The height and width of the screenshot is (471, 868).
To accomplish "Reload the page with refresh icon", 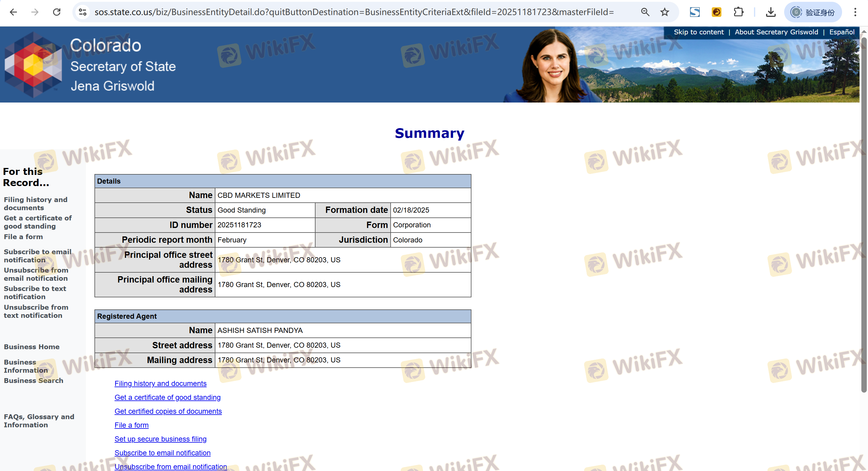I will [x=57, y=12].
